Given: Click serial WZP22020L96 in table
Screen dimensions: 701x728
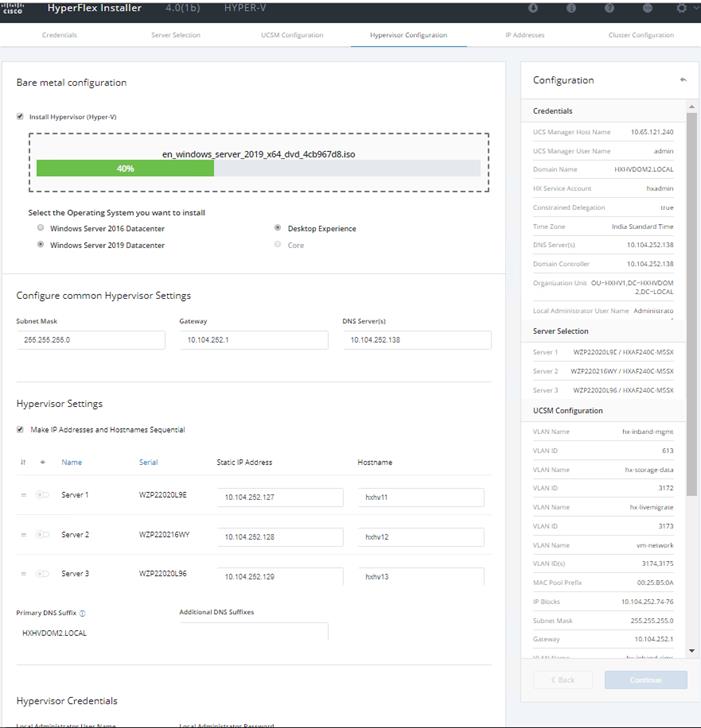Looking at the screenshot, I should click(163, 574).
